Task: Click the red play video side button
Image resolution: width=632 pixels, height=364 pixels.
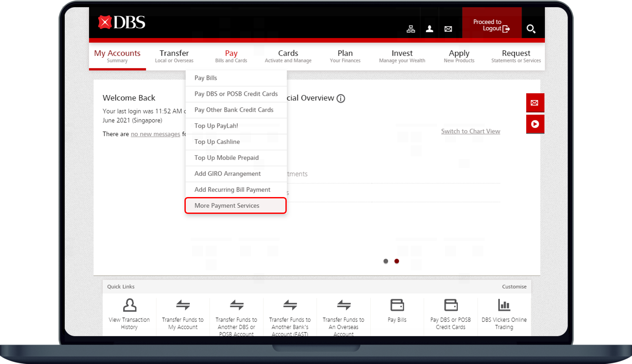Action: tap(535, 124)
